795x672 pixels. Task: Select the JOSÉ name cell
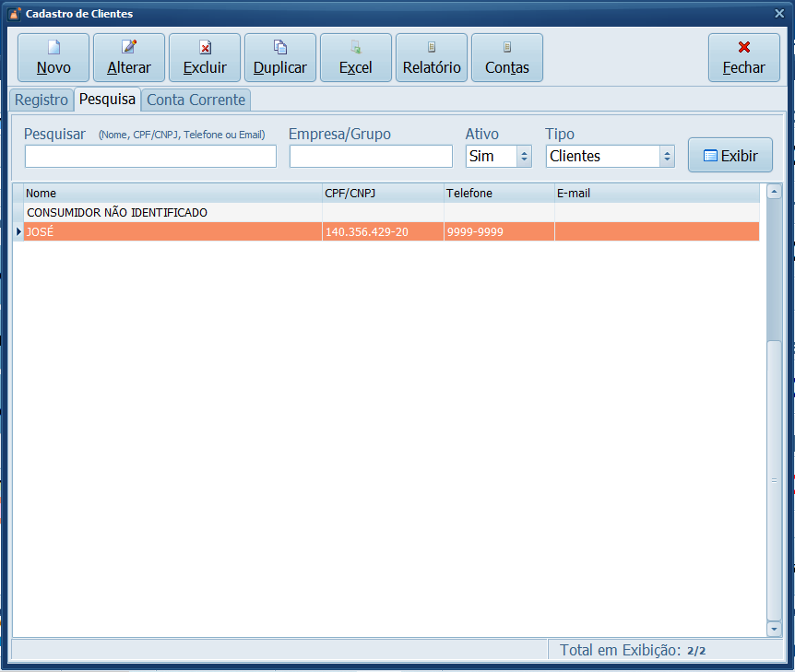[172, 231]
